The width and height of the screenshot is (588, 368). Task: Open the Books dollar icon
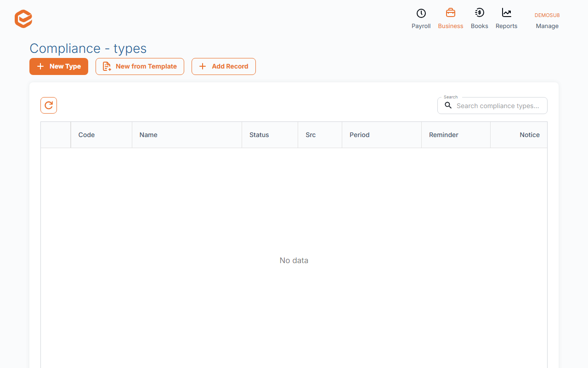[x=480, y=13]
